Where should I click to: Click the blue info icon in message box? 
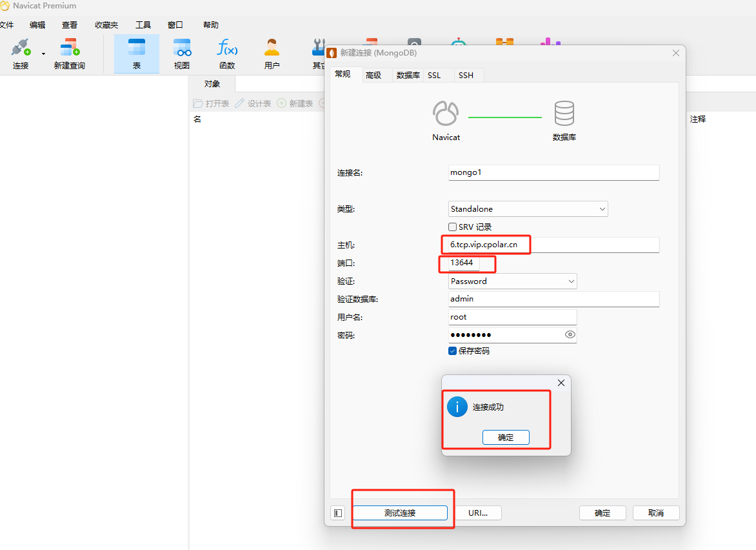click(457, 407)
